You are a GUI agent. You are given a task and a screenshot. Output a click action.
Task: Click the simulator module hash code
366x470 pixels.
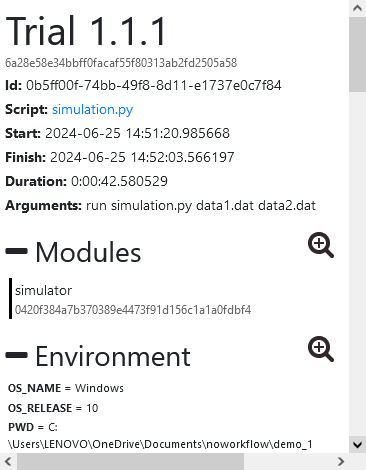point(133,310)
